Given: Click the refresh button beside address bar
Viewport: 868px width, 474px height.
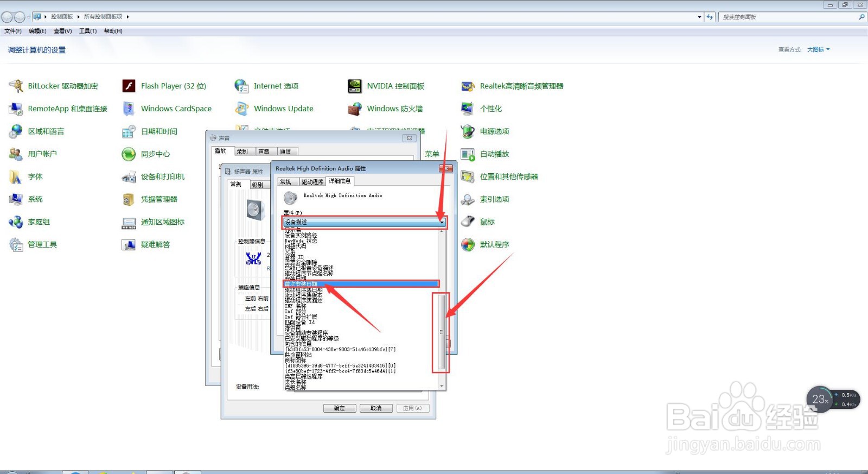Looking at the screenshot, I should (710, 17).
